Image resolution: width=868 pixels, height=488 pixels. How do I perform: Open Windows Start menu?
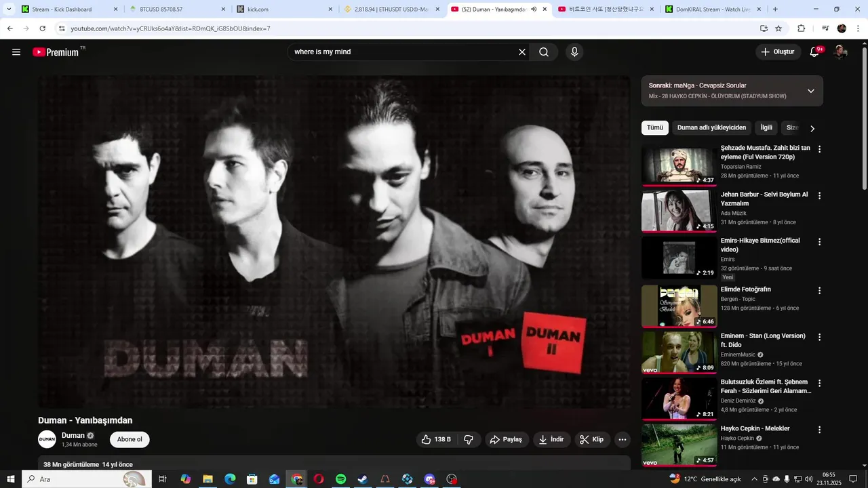10,479
